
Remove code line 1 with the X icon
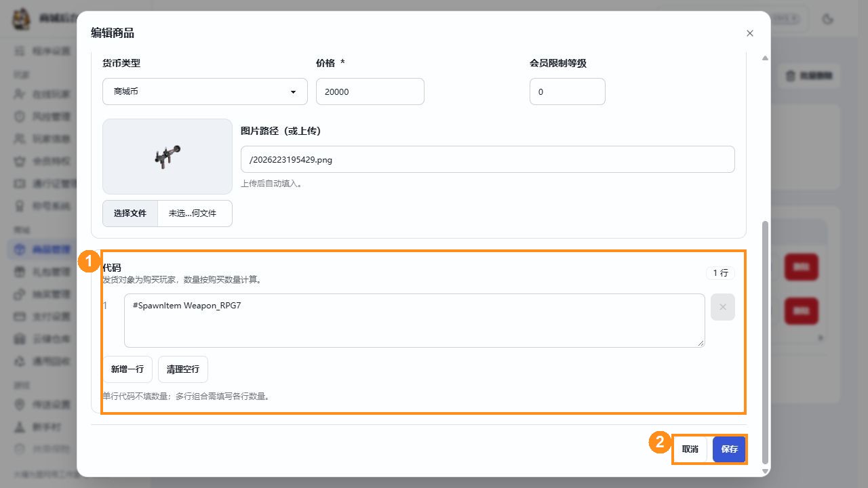coord(722,307)
